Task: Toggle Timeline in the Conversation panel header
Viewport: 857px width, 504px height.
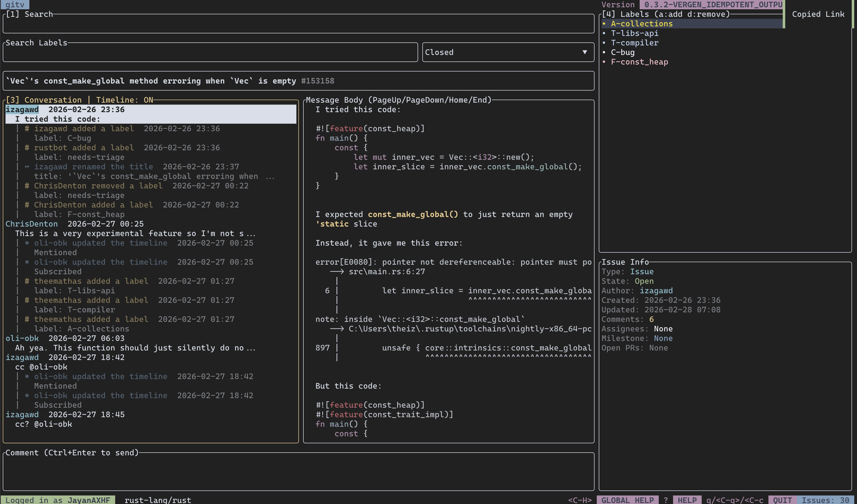Action: [124, 100]
